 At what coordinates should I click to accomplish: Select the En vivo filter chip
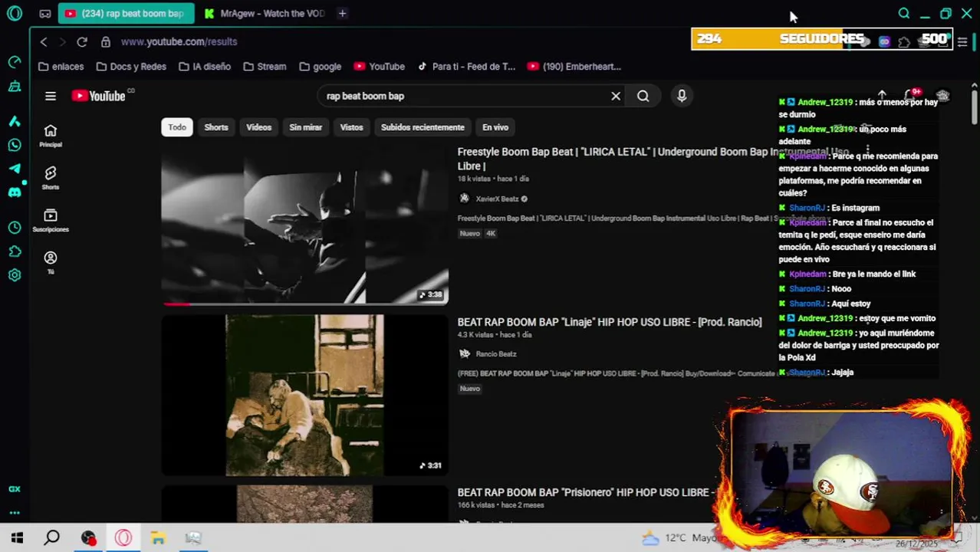click(495, 127)
